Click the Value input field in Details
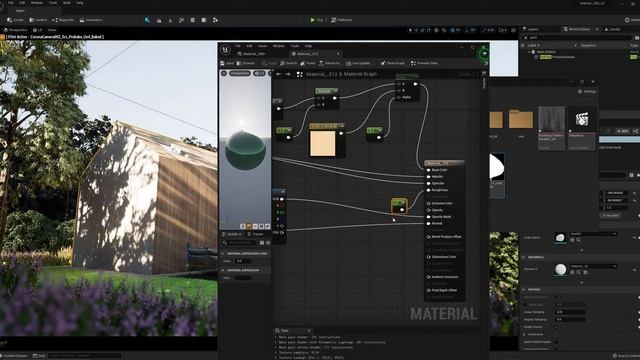This screenshot has width=640, height=360. pos(243,261)
